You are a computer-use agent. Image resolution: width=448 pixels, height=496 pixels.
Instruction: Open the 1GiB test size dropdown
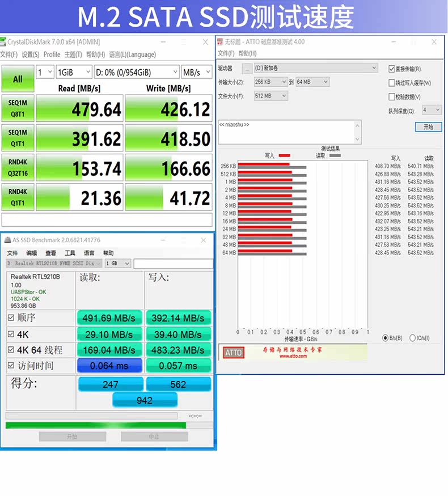(x=74, y=73)
